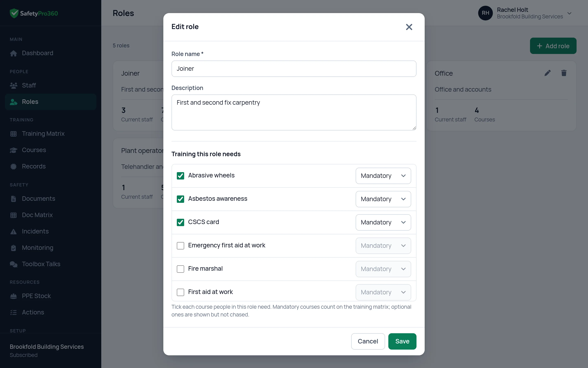The width and height of the screenshot is (588, 368).
Task: Click the SafetyPro360 shield logo
Action: point(14,13)
